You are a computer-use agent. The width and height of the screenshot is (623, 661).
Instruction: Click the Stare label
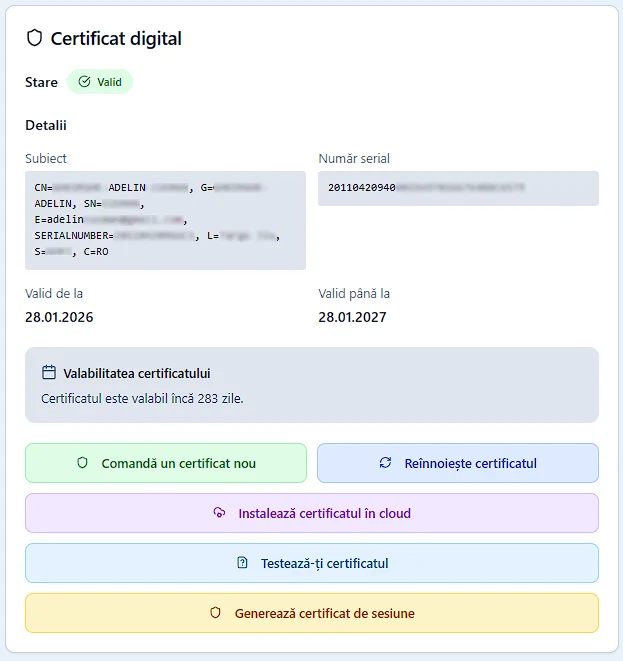(x=41, y=82)
